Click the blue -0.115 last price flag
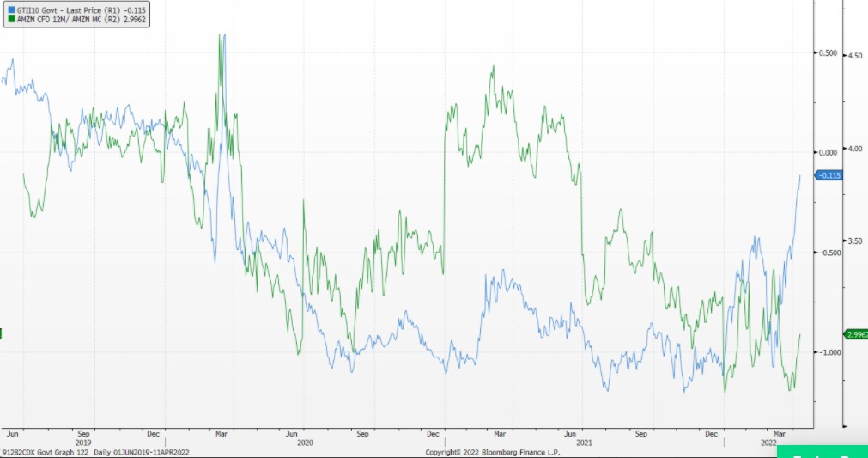868x458 pixels. pos(829,175)
